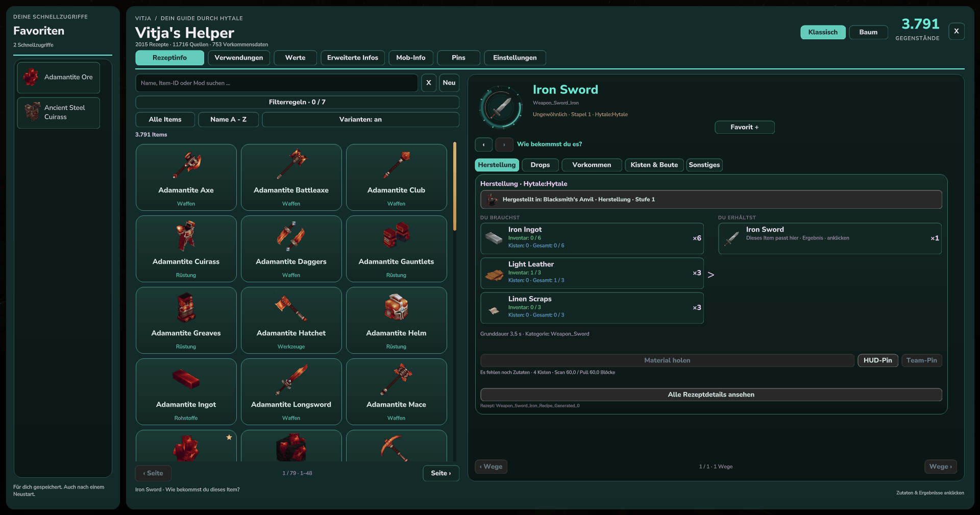
Task: Open the Mob-Info tab
Action: point(411,58)
